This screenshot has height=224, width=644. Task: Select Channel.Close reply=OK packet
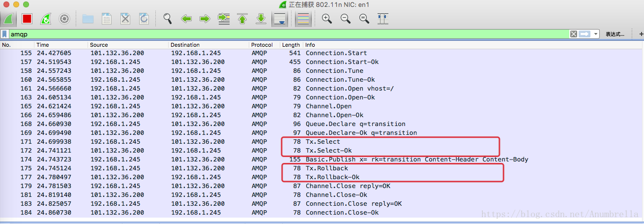[x=322, y=186]
